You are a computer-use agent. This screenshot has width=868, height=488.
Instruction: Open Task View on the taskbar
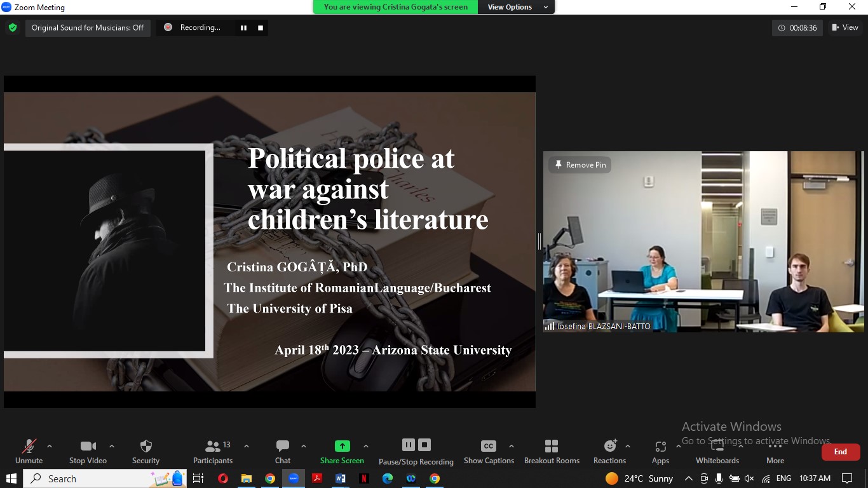click(198, 478)
